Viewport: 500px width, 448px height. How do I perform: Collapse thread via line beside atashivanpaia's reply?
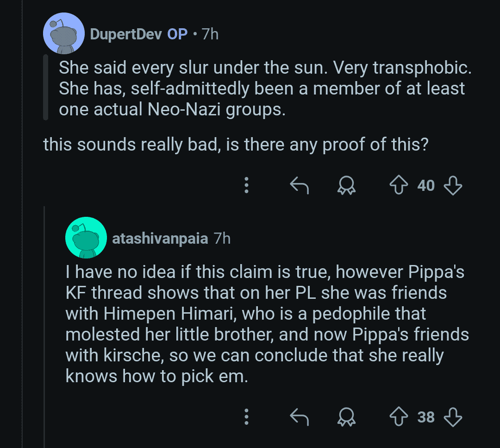44,326
